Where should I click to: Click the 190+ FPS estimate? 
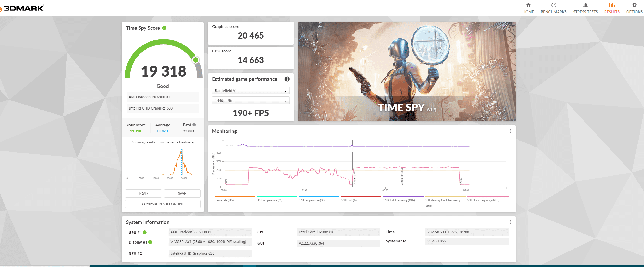251,113
